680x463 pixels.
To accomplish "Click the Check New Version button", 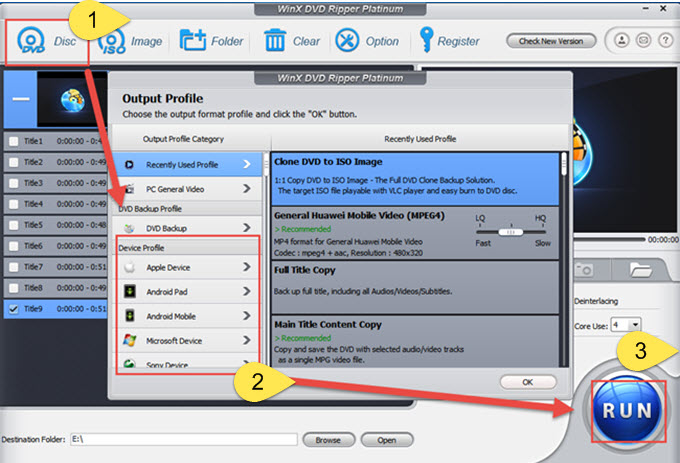I will click(551, 41).
